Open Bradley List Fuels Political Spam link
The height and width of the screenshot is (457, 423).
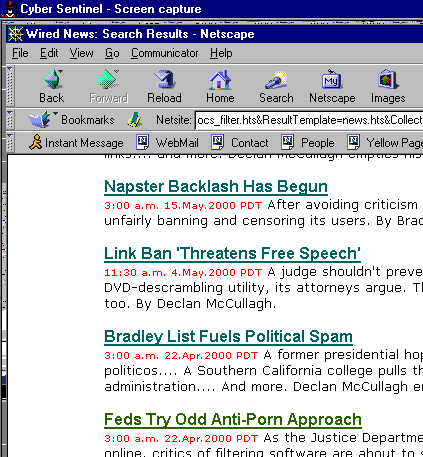coord(228,336)
